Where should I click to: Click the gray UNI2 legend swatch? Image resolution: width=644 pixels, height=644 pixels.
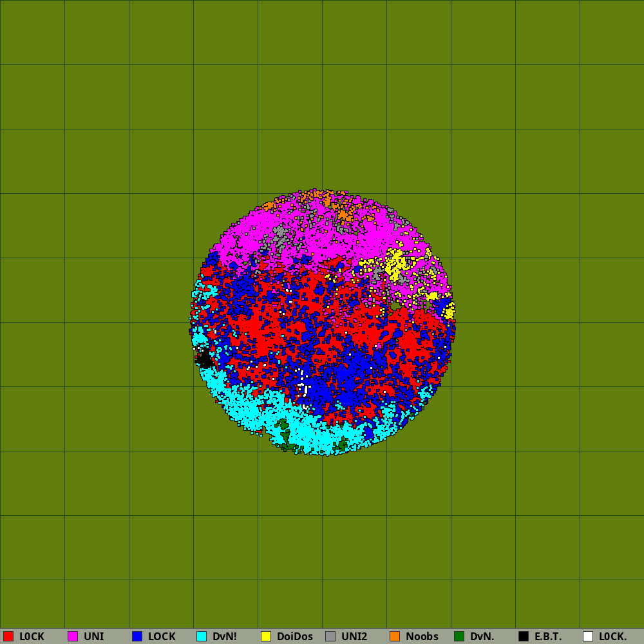(330, 636)
